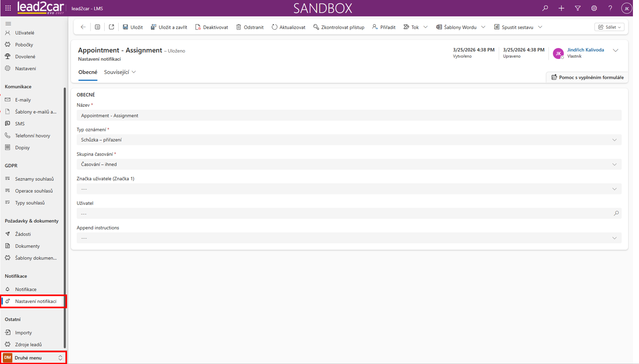
Task: Delete the record with Odstranit
Action: pyautogui.click(x=250, y=27)
